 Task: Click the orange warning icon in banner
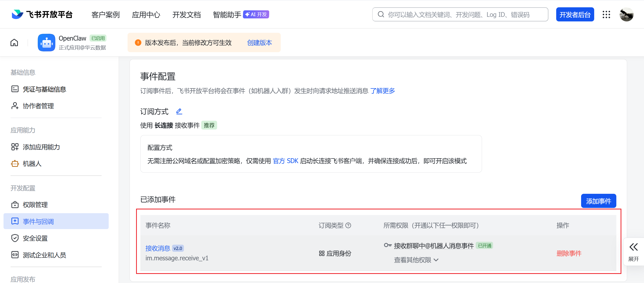(138, 43)
